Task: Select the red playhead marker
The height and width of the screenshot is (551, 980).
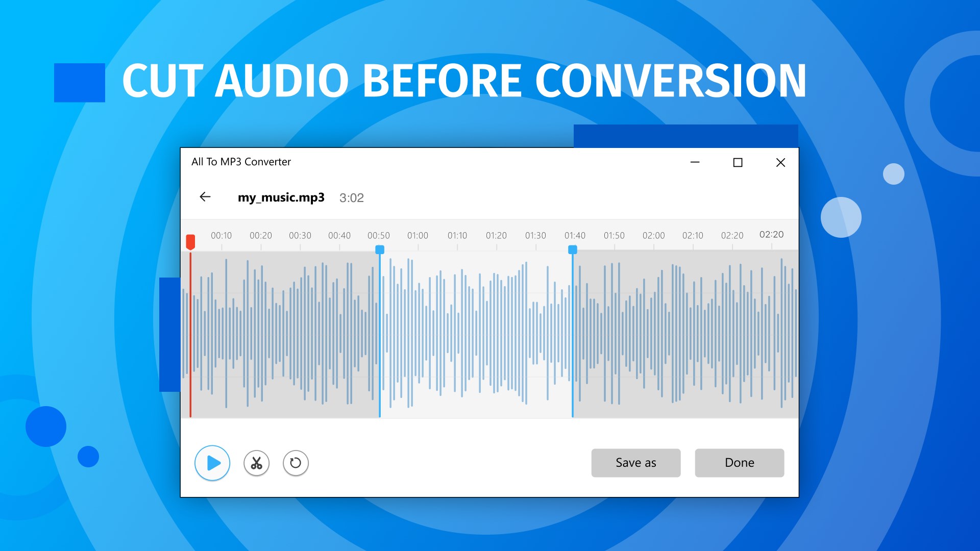Action: (190, 241)
